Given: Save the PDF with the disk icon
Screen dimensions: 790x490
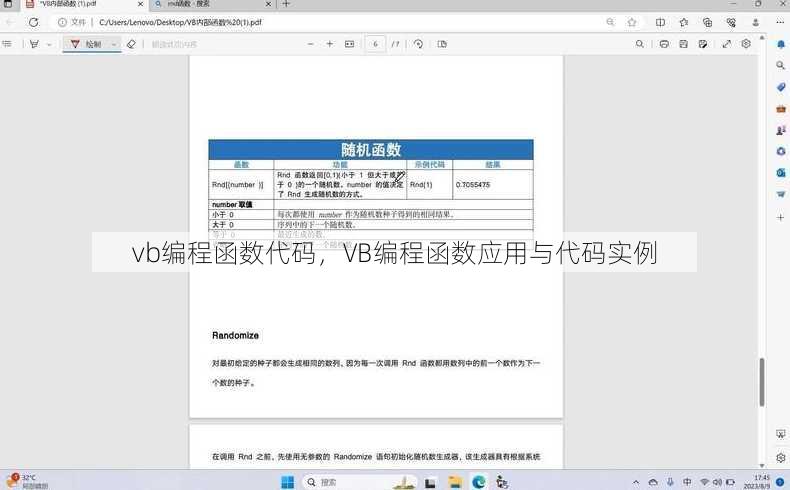Looking at the screenshot, I should [683, 44].
